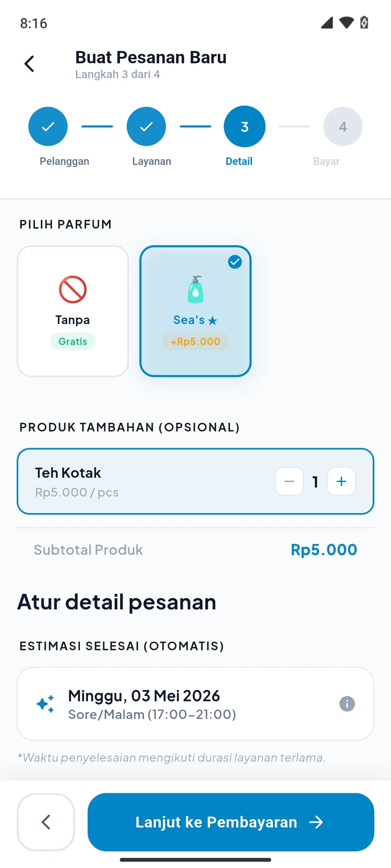The width and height of the screenshot is (391, 868).
Task: Go to the Layanan step circle
Action: point(146,127)
